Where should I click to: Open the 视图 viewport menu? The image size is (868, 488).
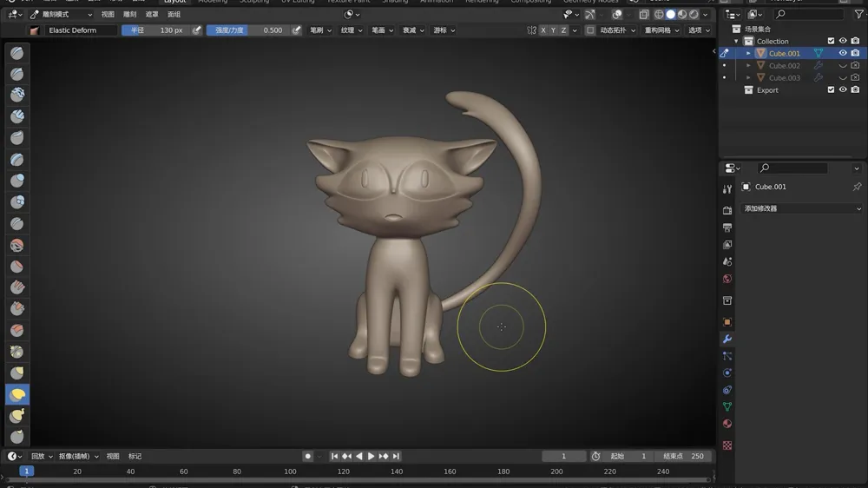coord(108,15)
